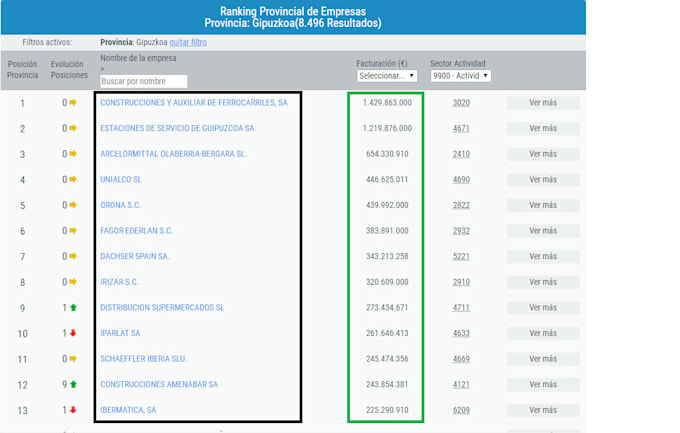
Task: Open the ArcelorMittal Olaberria-Bergara company link
Action: (173, 154)
